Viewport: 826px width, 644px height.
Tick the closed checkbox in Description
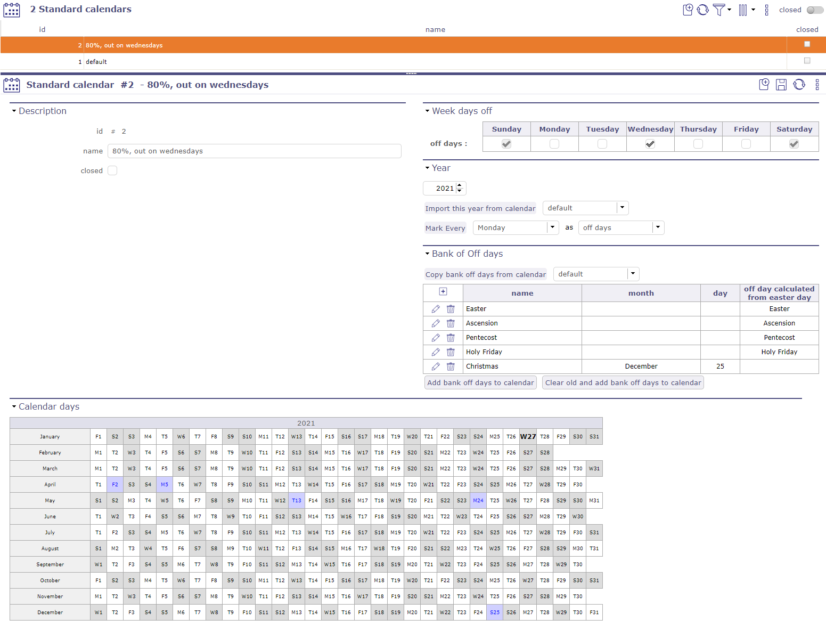[x=112, y=170]
